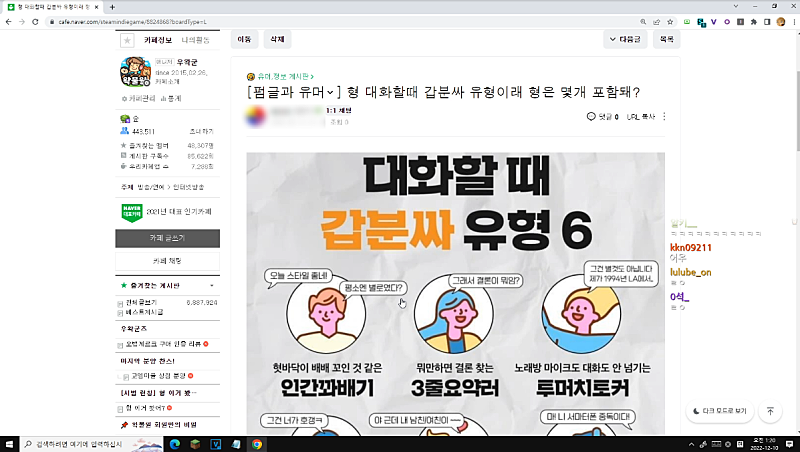Click the 카페 글쓰기 write button
This screenshot has width=800, height=452.
pyautogui.click(x=167, y=238)
